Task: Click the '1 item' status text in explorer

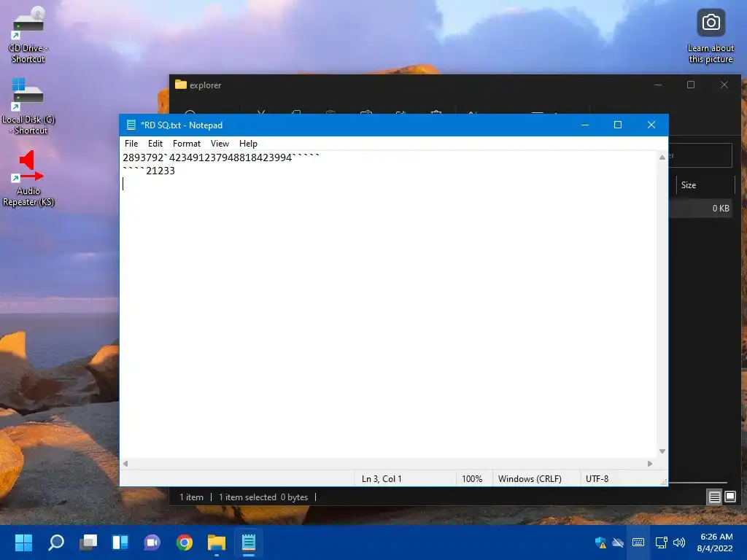Action: 191,497
